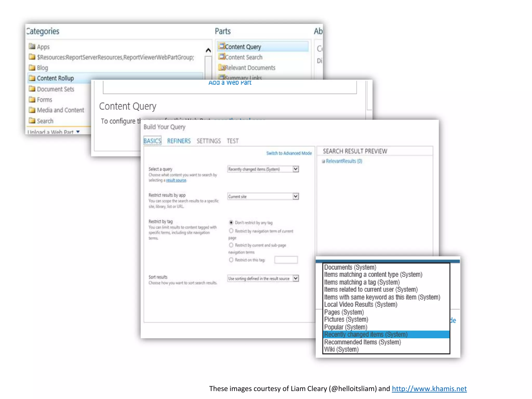Click the Relevant Documents web part icon
532x399 pixels.
coord(222,67)
